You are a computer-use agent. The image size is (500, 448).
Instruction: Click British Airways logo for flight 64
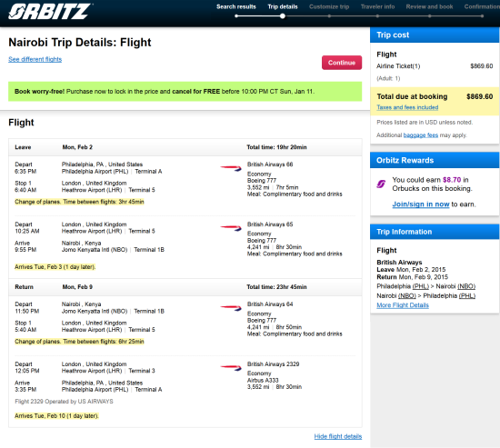click(231, 308)
